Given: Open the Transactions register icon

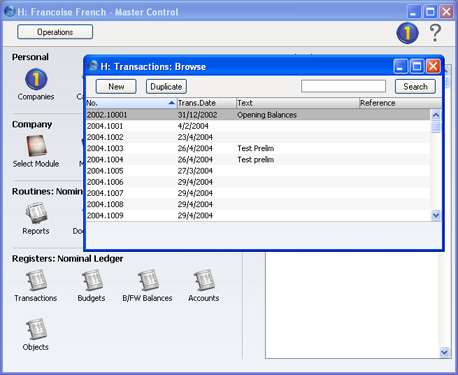Looking at the screenshot, I should [x=36, y=280].
